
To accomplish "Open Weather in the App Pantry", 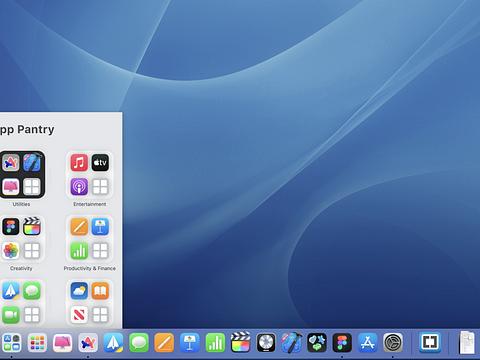I will point(79,291).
